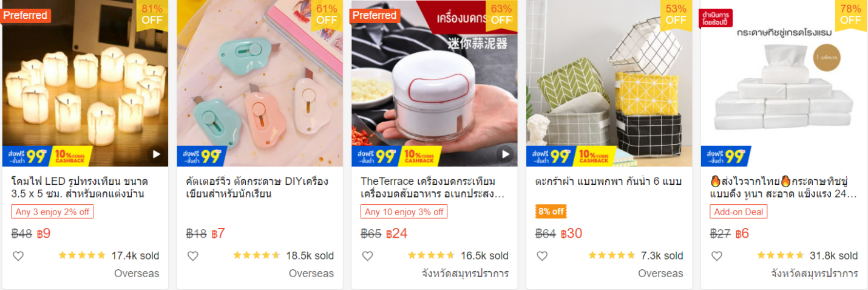Select the Add-on Deal label
The image size is (868, 290).
click(x=739, y=212)
